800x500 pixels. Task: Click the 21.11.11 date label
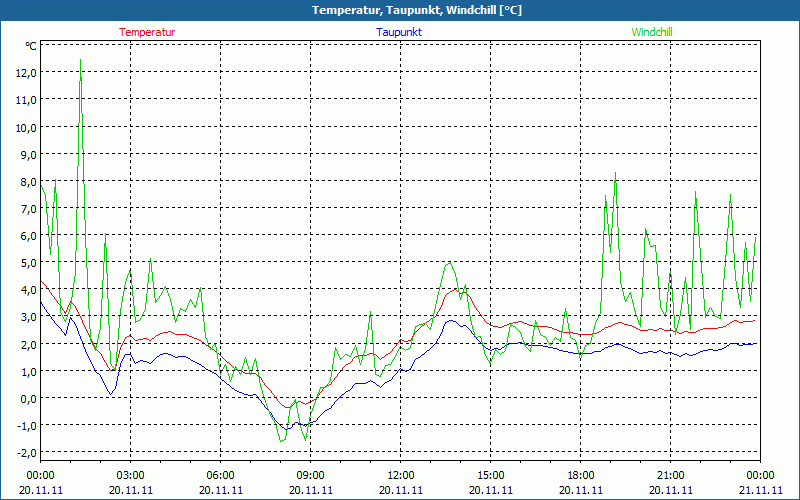(x=760, y=490)
